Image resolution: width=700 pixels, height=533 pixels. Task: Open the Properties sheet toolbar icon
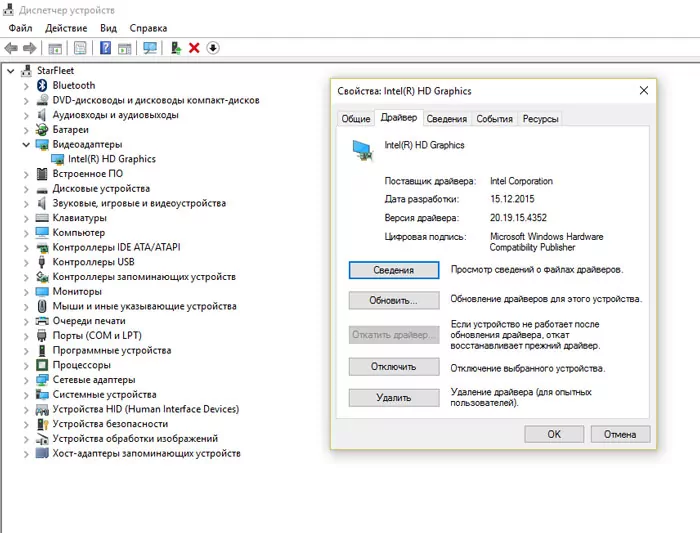[x=80, y=48]
